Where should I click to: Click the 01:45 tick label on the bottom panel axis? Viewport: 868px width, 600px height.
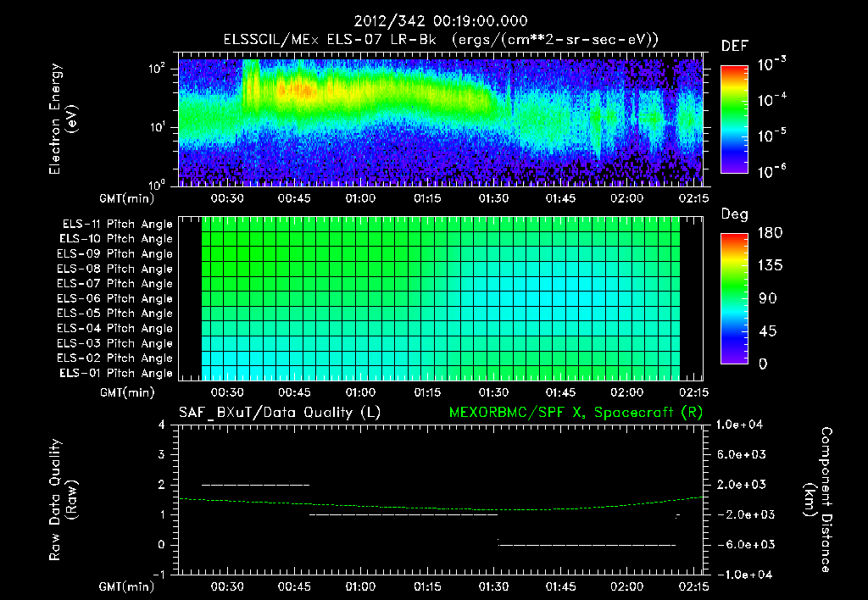(560, 586)
